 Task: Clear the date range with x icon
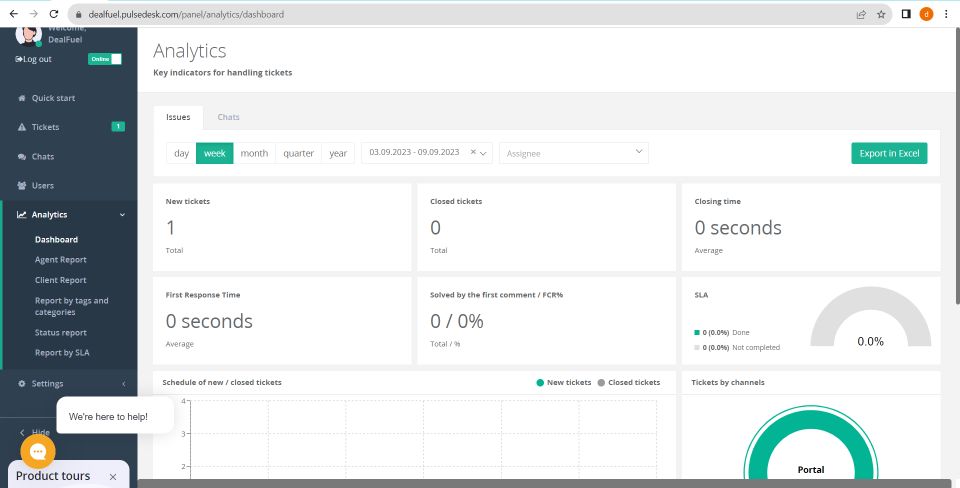(473, 152)
